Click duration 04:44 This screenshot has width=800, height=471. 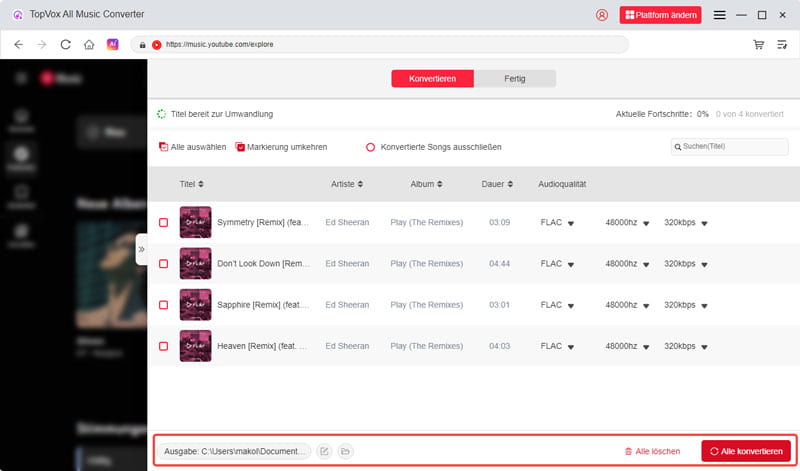(x=499, y=264)
